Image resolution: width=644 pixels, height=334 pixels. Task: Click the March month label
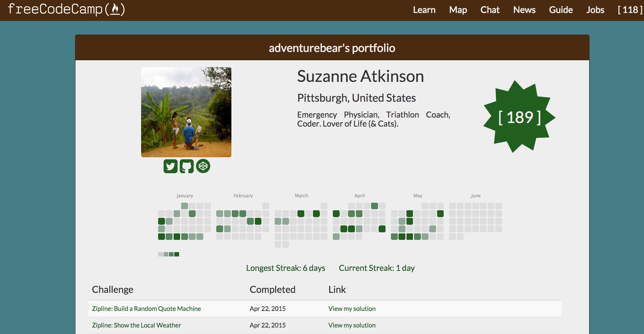pos(301,196)
